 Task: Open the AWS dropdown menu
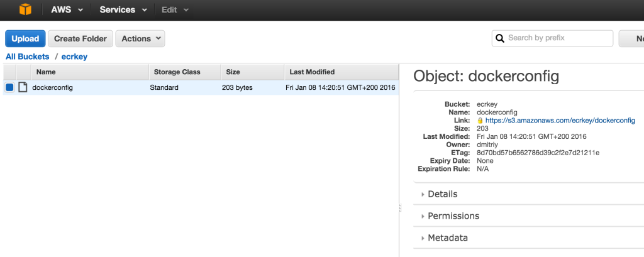tap(67, 10)
